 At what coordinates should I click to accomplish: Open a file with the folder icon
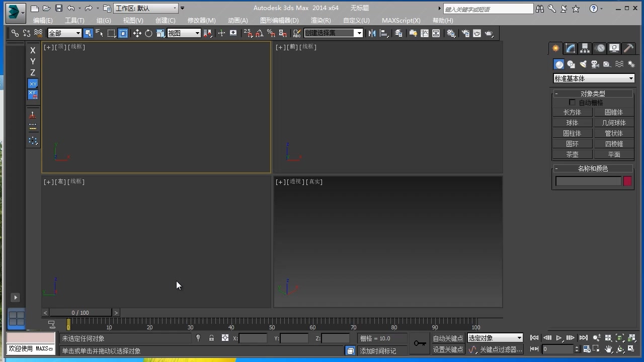coord(47,9)
